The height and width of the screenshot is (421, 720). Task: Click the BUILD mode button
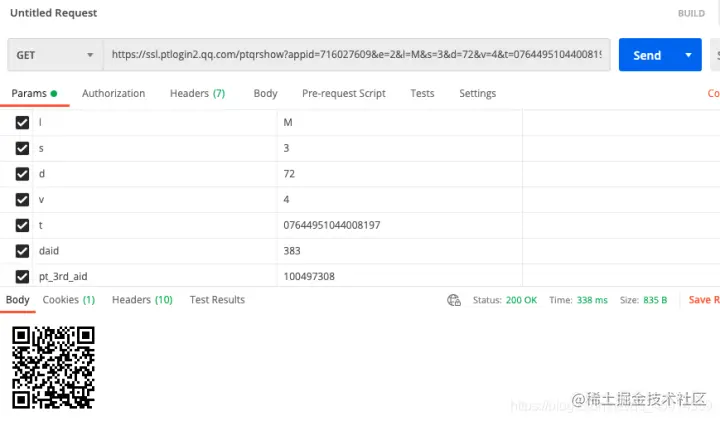[691, 14]
